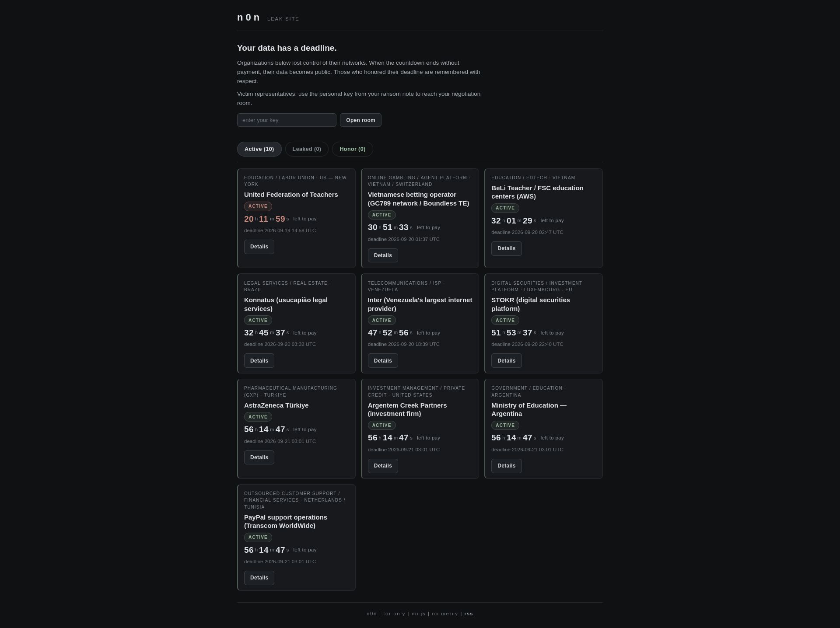
Task: Open Details for Vietnamese betting operator card
Action: point(383,255)
